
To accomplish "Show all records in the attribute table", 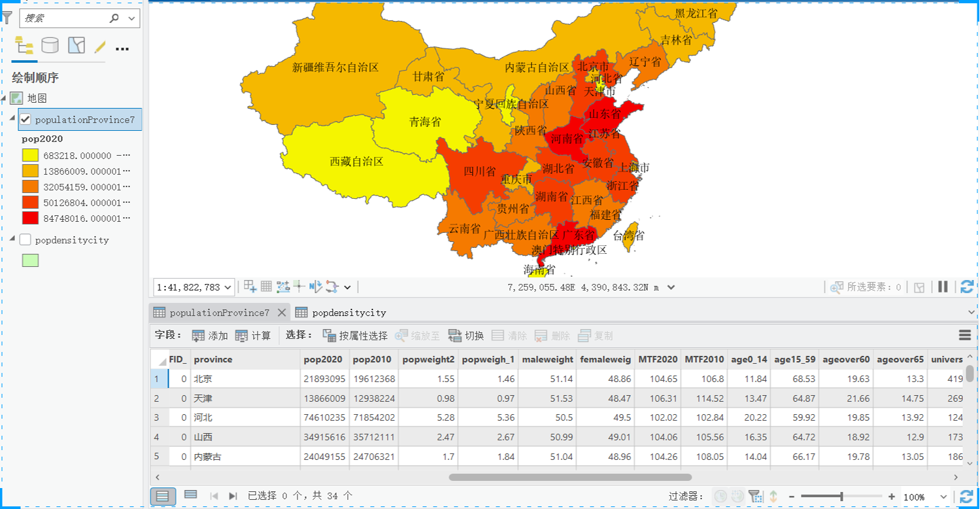I will click(x=163, y=496).
